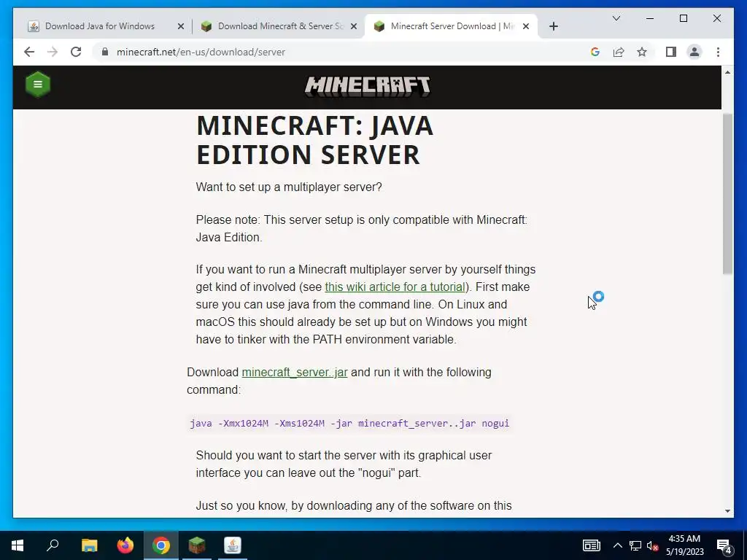This screenshot has height=560, width=747.
Task: Click the vertical scrollbar thumb
Action: [727, 193]
